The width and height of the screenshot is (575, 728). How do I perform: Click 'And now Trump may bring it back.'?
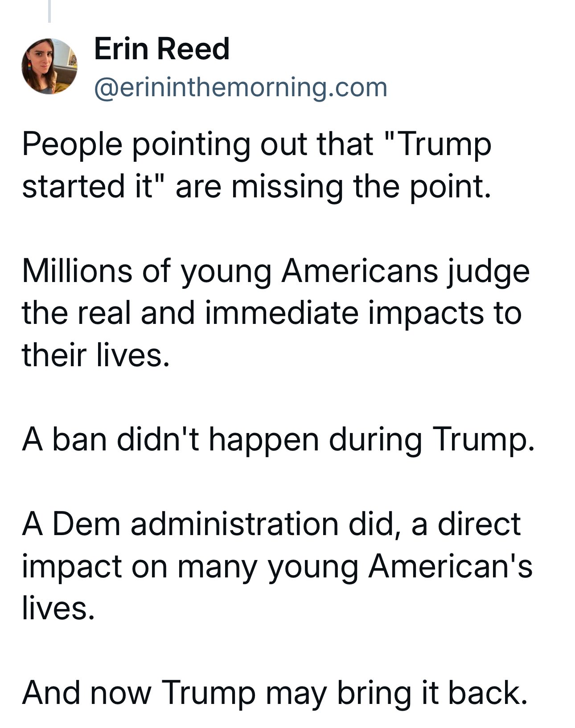point(275,693)
